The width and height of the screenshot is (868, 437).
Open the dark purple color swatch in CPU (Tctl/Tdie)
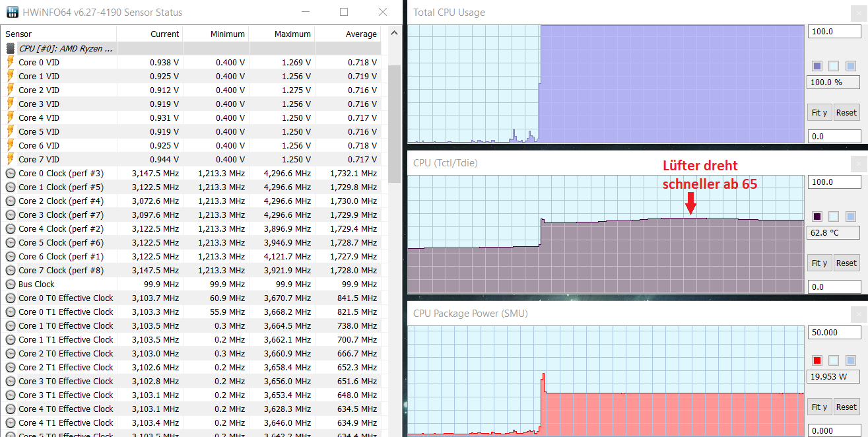pyautogui.click(x=817, y=216)
